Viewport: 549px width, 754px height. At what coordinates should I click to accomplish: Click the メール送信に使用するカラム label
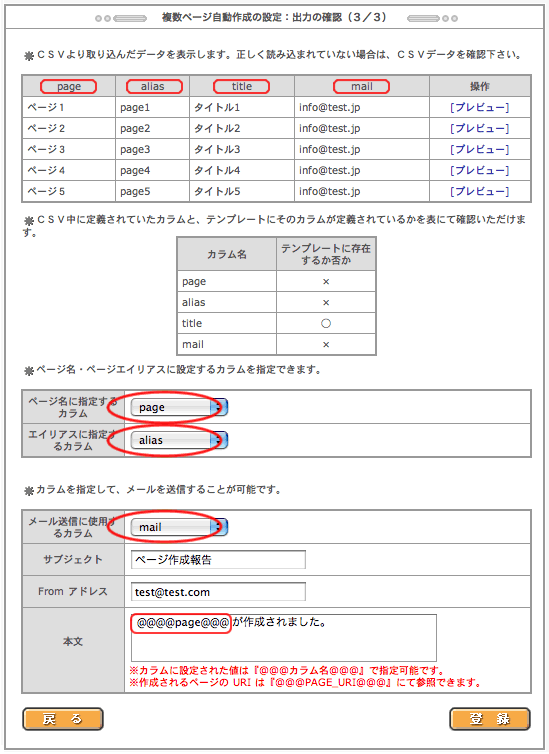pos(73,527)
